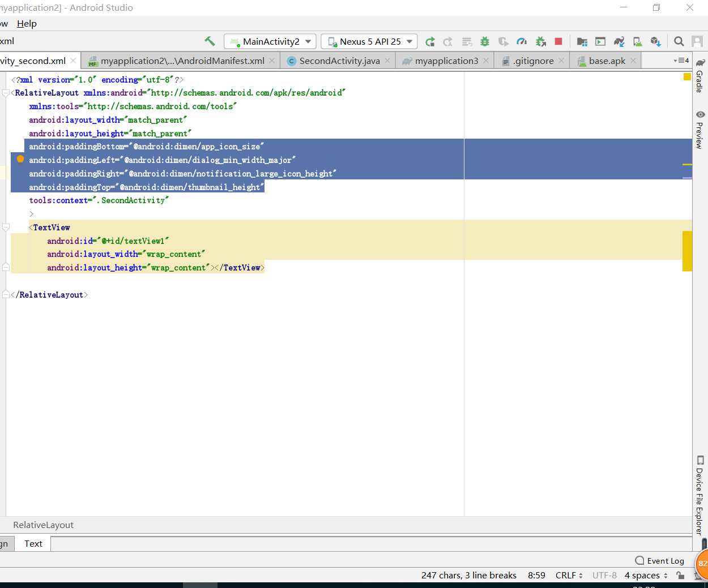708x588 pixels.
Task: Click the Attach Debugger to Android Process icon
Action: pos(540,41)
